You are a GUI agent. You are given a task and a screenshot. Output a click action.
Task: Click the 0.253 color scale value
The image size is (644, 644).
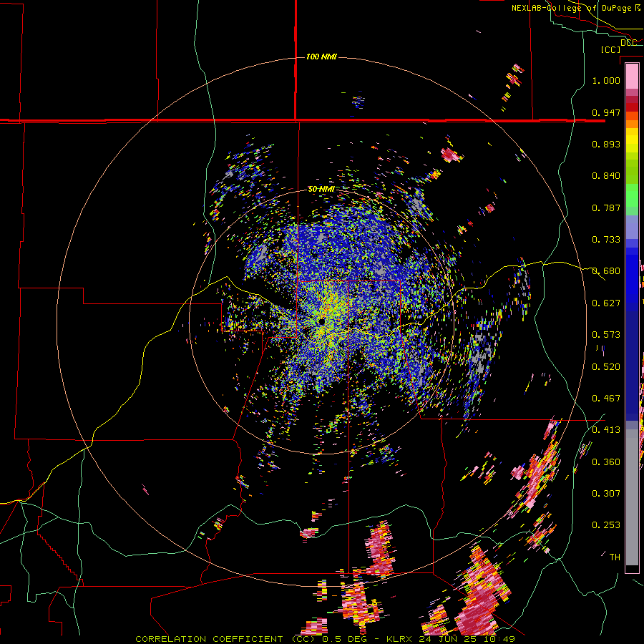pyautogui.click(x=606, y=525)
